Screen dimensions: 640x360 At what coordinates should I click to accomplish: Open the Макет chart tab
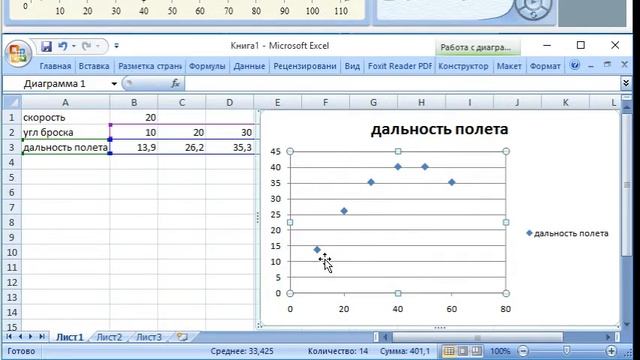(x=509, y=66)
